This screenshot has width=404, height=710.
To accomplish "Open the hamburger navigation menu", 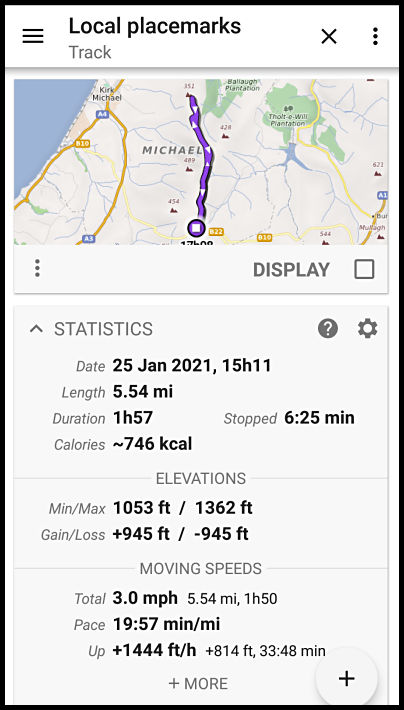I will [33, 36].
